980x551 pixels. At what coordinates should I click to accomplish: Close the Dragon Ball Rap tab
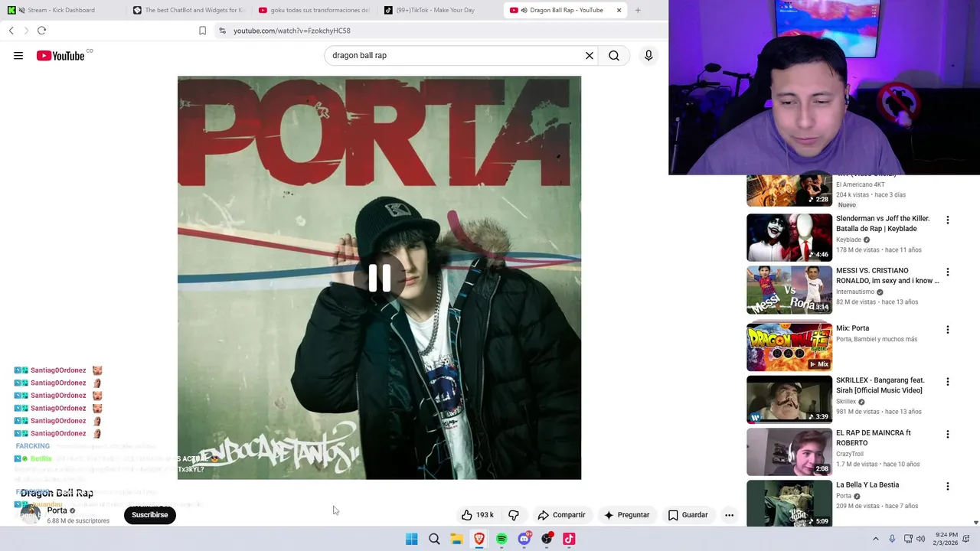[619, 10]
